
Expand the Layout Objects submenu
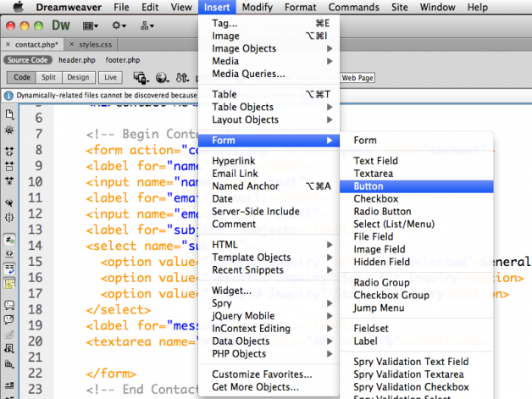click(x=269, y=119)
